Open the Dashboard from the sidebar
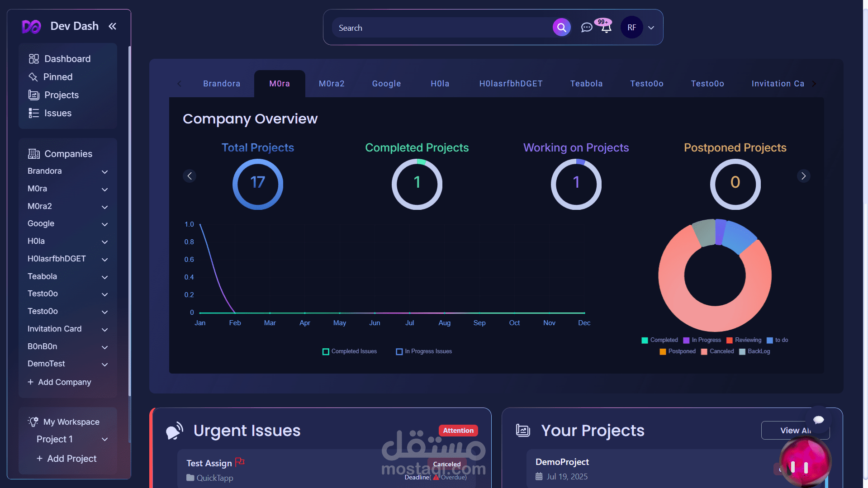The image size is (868, 488). point(33,58)
